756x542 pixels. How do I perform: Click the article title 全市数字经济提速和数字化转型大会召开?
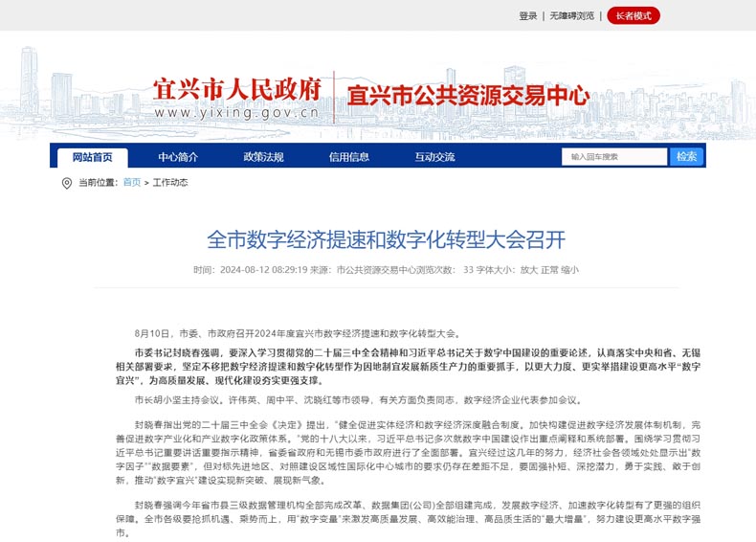pyautogui.click(x=387, y=239)
